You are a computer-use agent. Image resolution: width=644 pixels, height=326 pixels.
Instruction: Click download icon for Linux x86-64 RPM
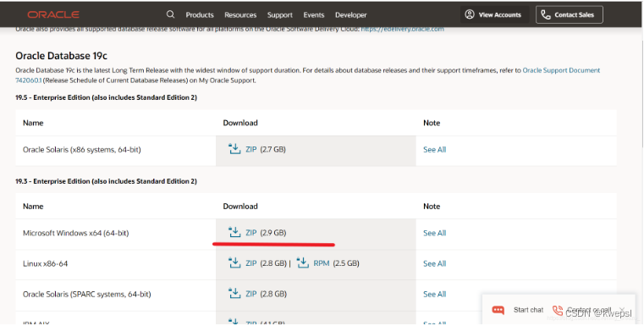[x=303, y=262]
